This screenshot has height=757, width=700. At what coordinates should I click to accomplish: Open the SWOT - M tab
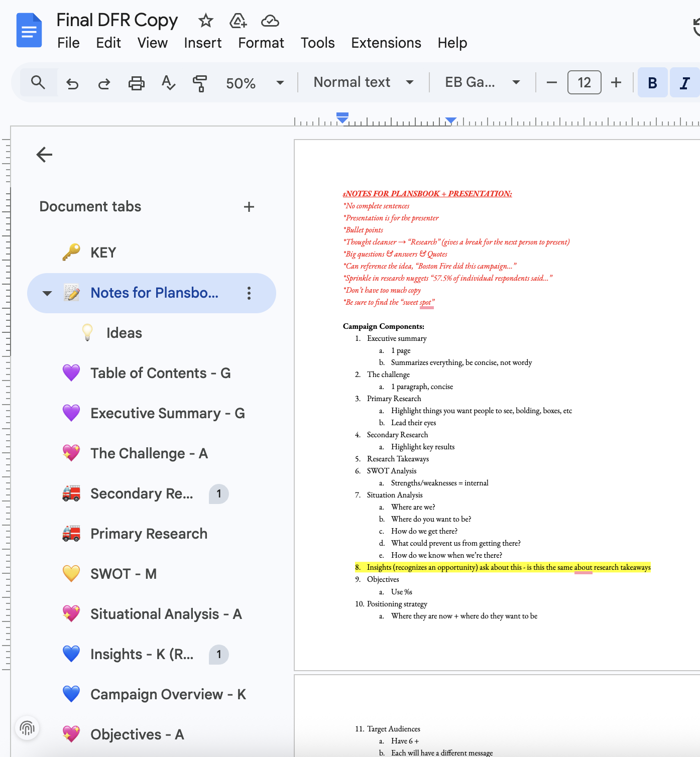click(152, 574)
